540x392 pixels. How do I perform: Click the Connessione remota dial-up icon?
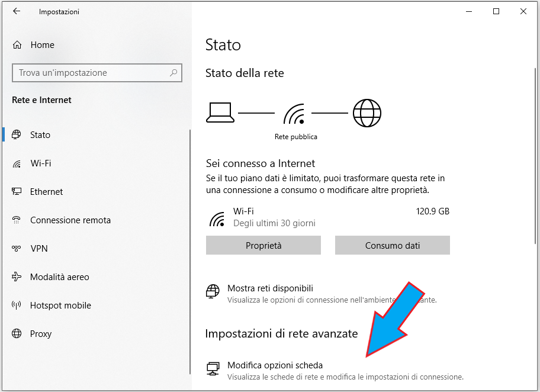[17, 220]
